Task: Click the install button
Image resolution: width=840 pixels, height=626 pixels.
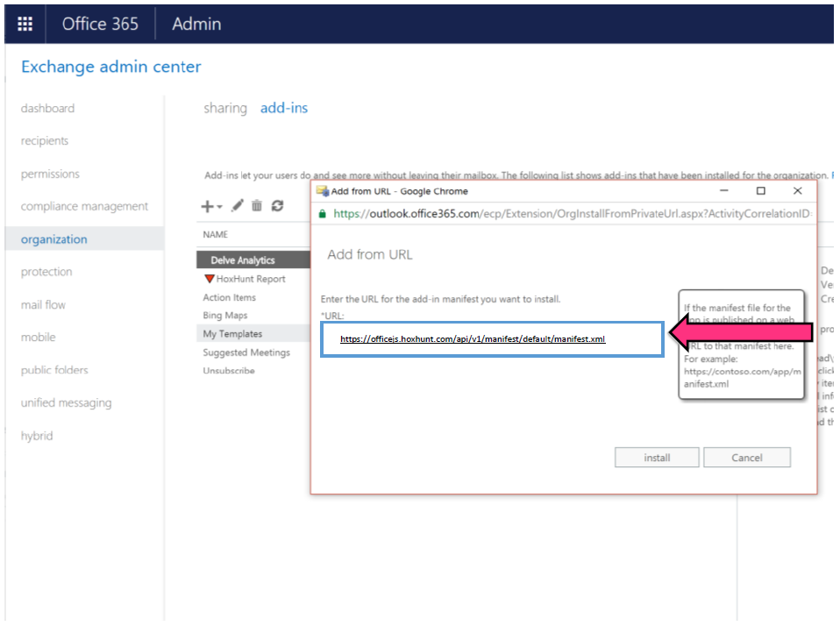Action: (x=657, y=458)
